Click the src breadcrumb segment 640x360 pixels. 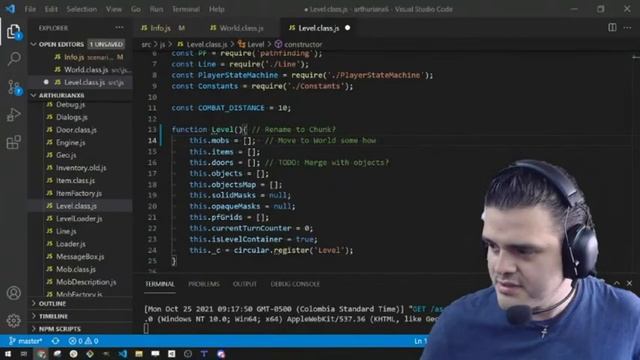tap(146, 44)
